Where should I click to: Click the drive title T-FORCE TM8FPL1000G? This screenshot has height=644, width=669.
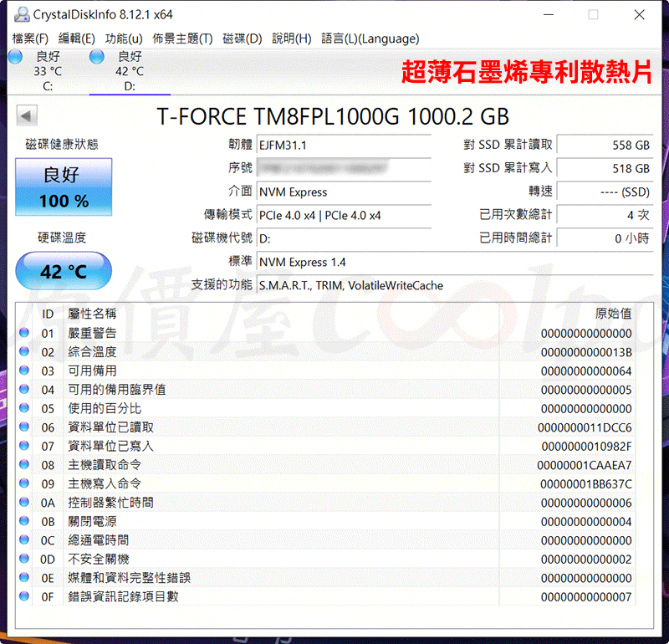tap(333, 116)
